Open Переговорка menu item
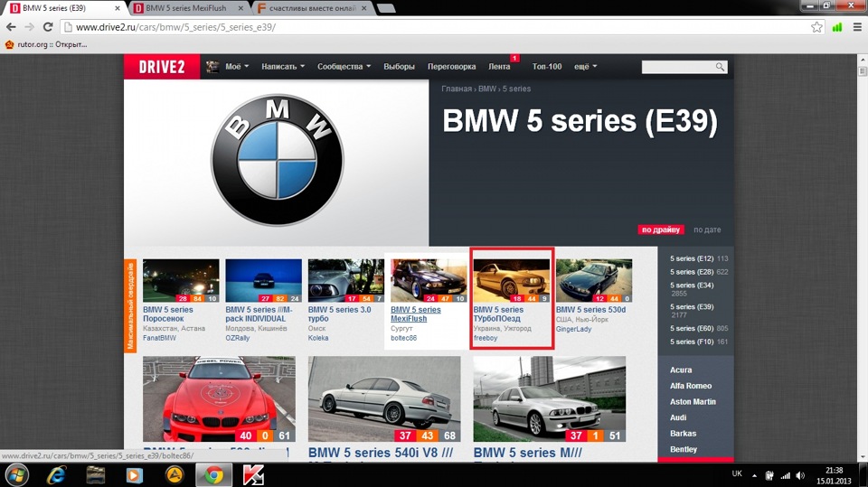Screen dimensions: 868x487 (x=451, y=67)
